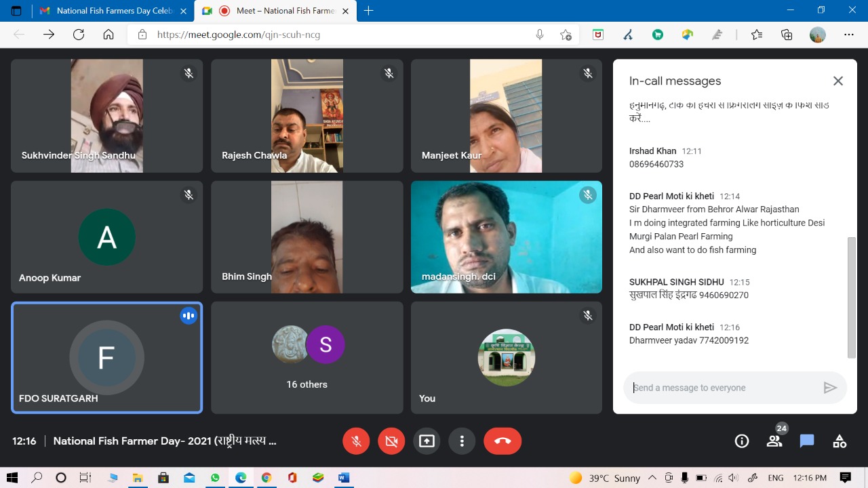Viewport: 868px width, 488px height.
Task: Close the In-call messages panel
Action: click(838, 81)
